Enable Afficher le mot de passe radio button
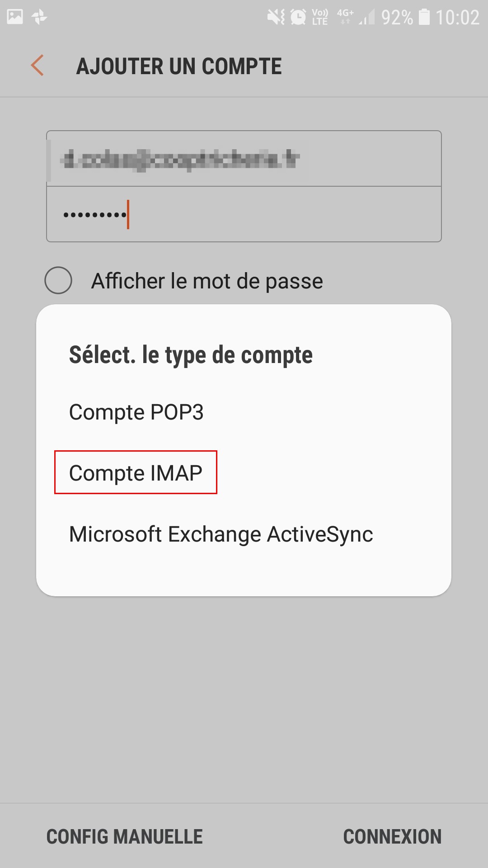 tap(58, 280)
